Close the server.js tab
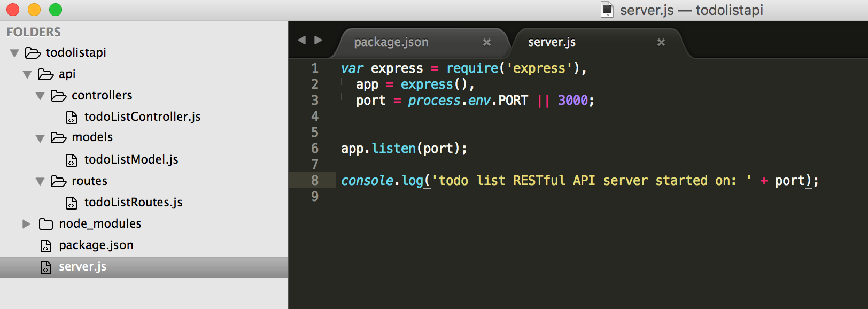The image size is (868, 309). [x=661, y=42]
